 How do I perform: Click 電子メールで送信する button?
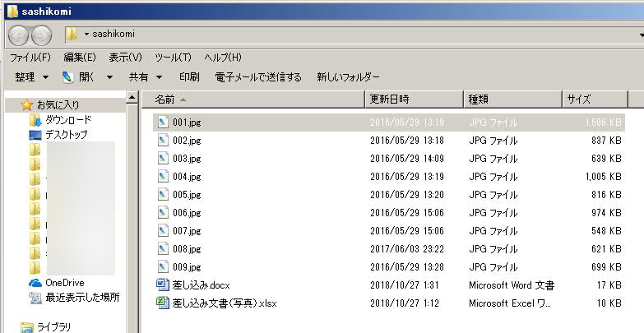(258, 77)
